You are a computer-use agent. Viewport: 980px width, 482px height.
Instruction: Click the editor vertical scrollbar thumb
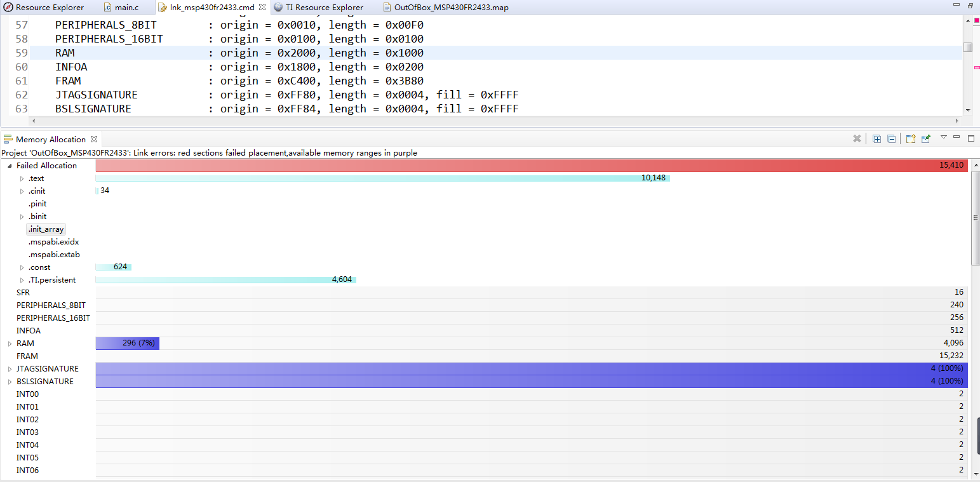click(x=967, y=47)
